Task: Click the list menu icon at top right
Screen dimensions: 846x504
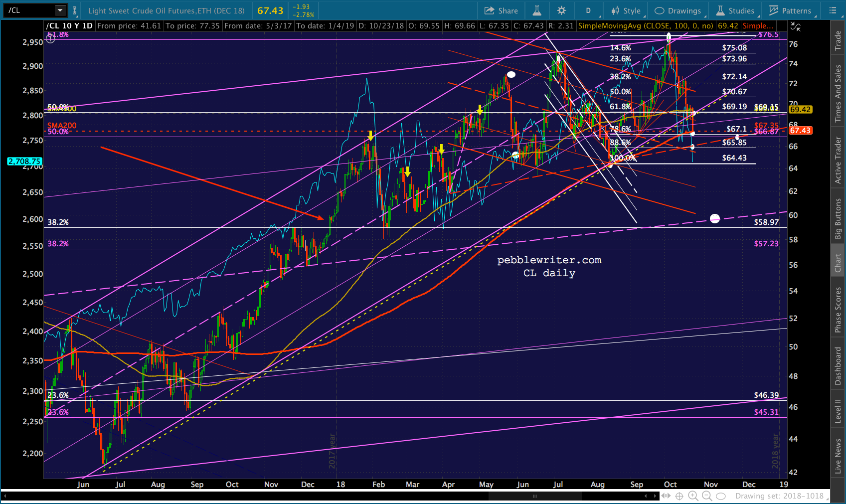Action: (x=833, y=10)
